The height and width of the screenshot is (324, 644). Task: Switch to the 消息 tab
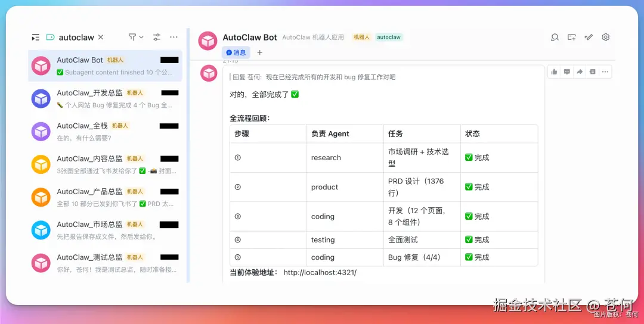pos(236,52)
